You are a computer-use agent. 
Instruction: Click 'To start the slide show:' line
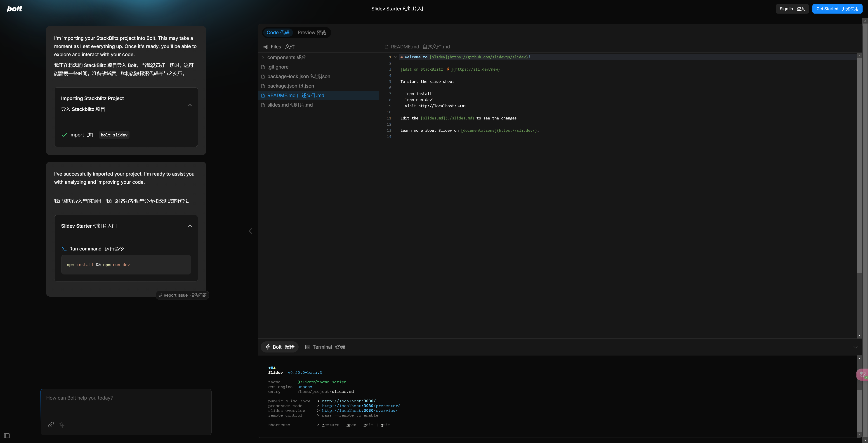tap(427, 81)
